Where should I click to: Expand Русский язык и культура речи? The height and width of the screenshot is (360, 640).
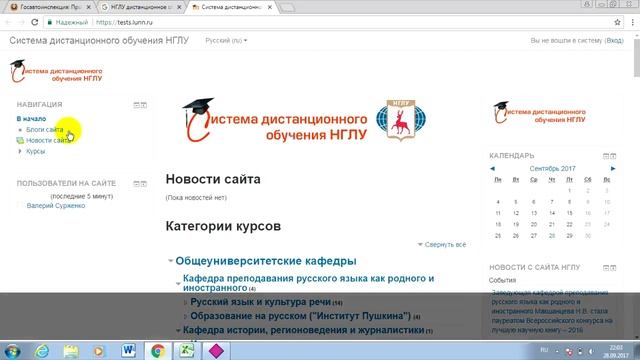185,302
